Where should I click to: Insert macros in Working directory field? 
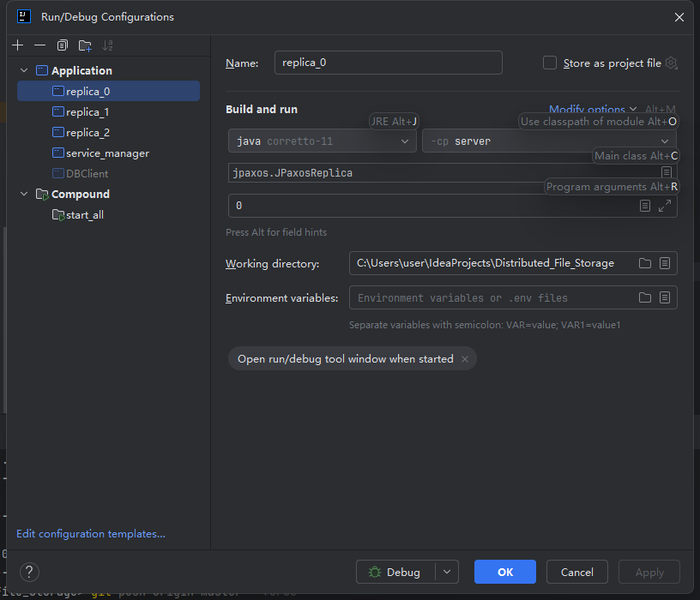pyautogui.click(x=665, y=263)
